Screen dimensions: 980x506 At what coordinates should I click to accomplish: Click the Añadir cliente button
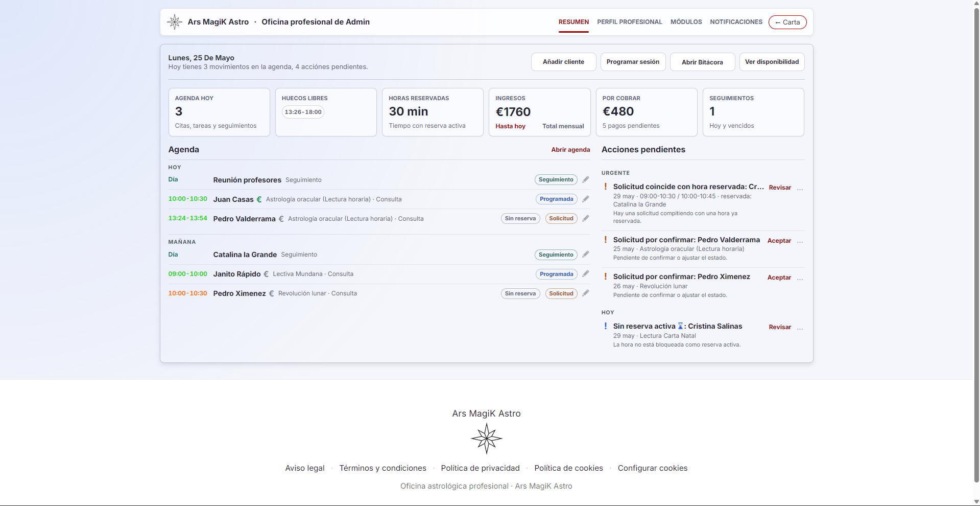(x=563, y=62)
